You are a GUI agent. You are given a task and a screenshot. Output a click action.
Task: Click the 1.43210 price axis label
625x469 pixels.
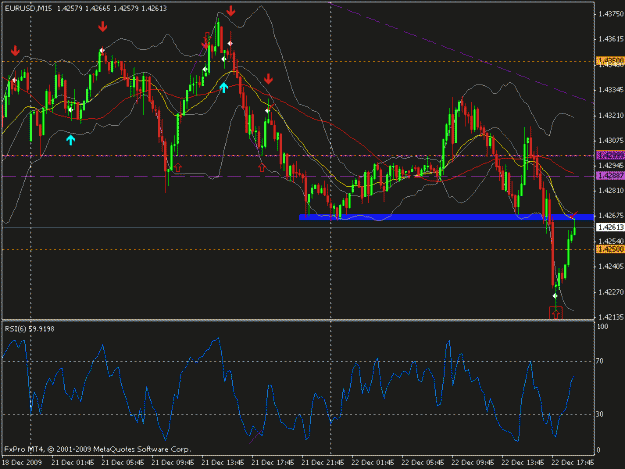pyautogui.click(x=611, y=115)
